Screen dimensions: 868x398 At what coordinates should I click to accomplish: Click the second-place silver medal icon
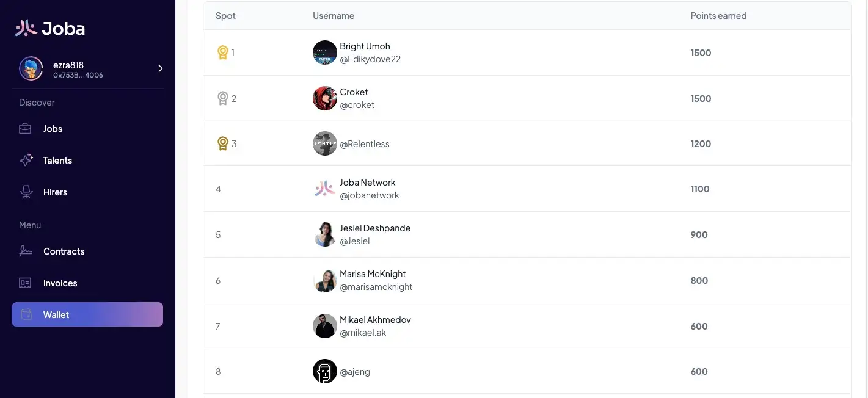point(223,98)
